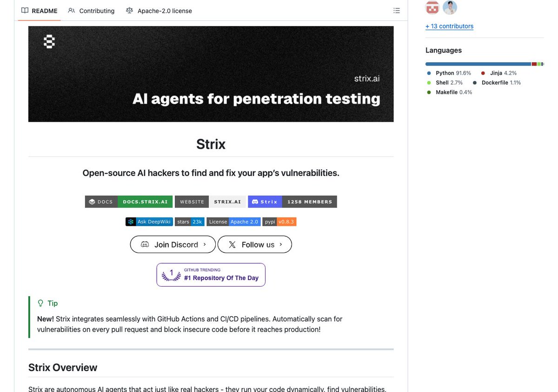Click the WEBSITE strix.ai badge
This screenshot has height=392, width=558.
click(x=210, y=202)
